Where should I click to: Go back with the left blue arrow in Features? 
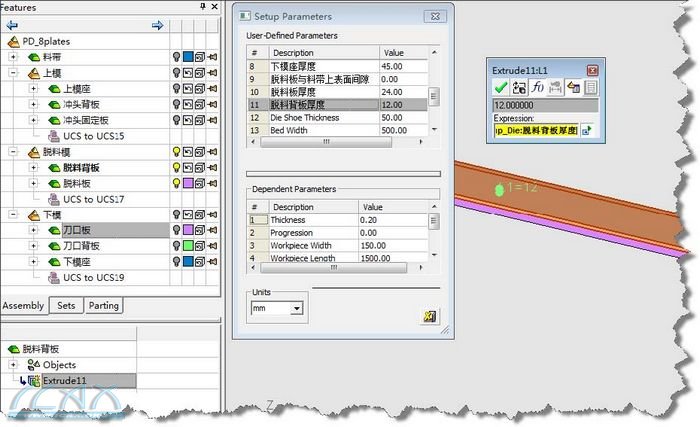click(12, 25)
